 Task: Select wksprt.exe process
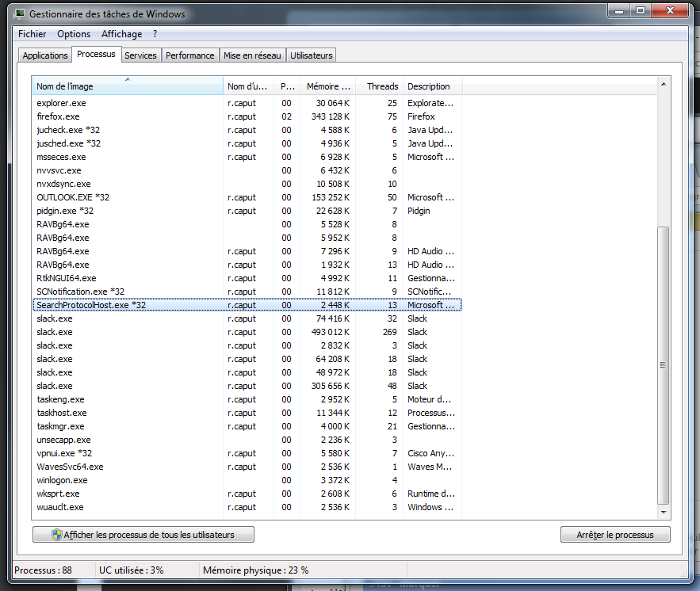coord(247,494)
